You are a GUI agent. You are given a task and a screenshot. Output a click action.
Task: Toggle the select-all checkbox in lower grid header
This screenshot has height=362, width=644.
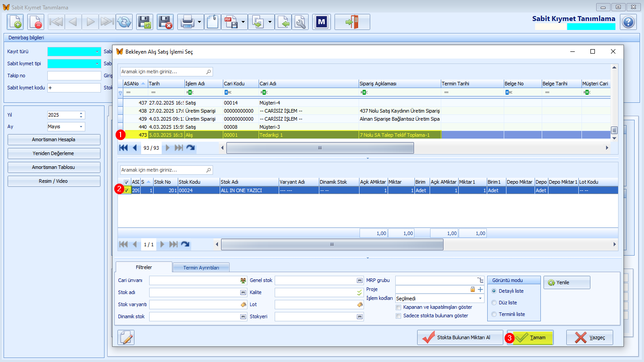pyautogui.click(x=127, y=182)
